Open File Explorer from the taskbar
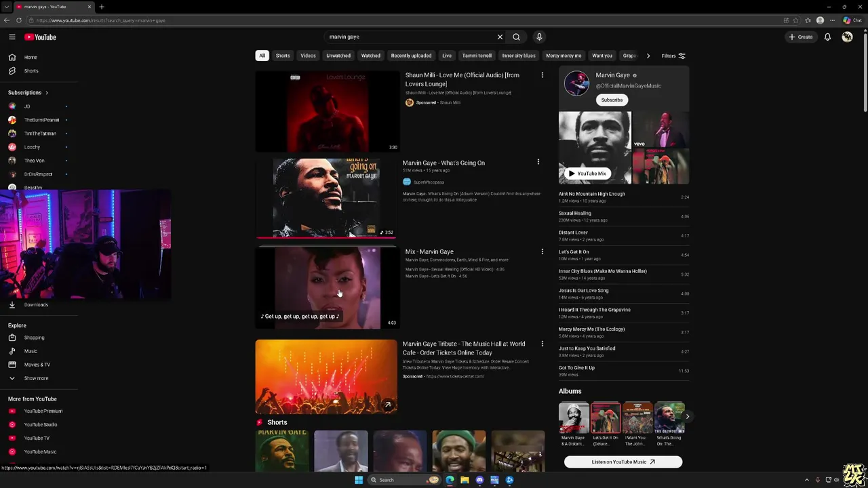The image size is (868, 488). click(465, 480)
